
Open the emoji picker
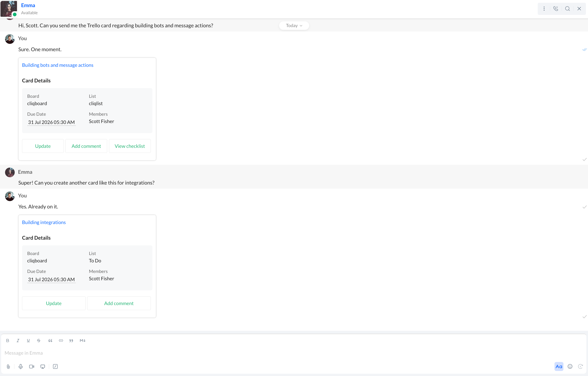(x=570, y=367)
